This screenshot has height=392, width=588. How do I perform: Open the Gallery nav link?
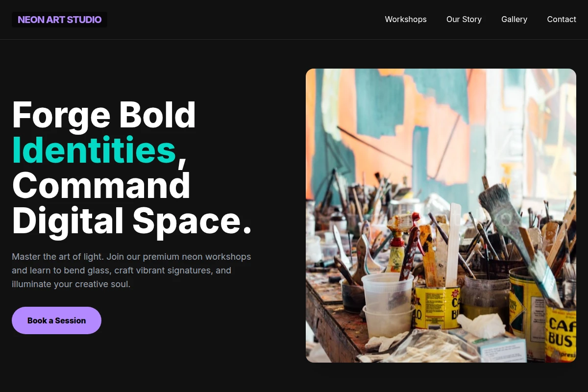[x=514, y=20]
